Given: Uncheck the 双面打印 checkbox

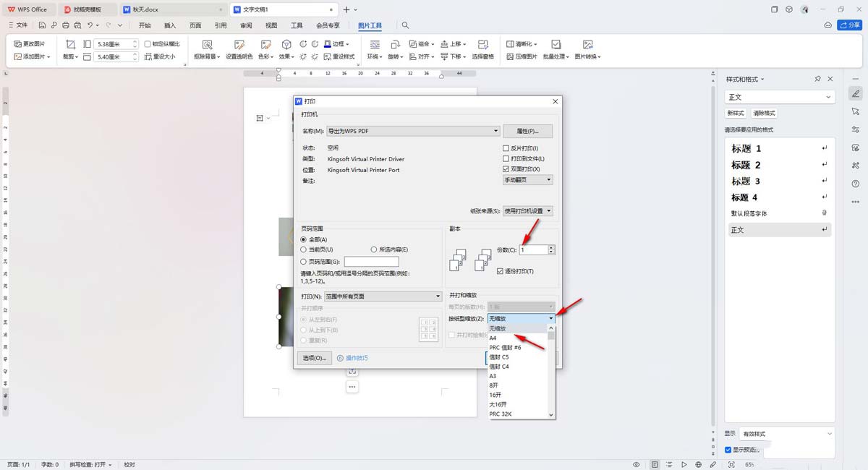Looking at the screenshot, I should (506, 168).
